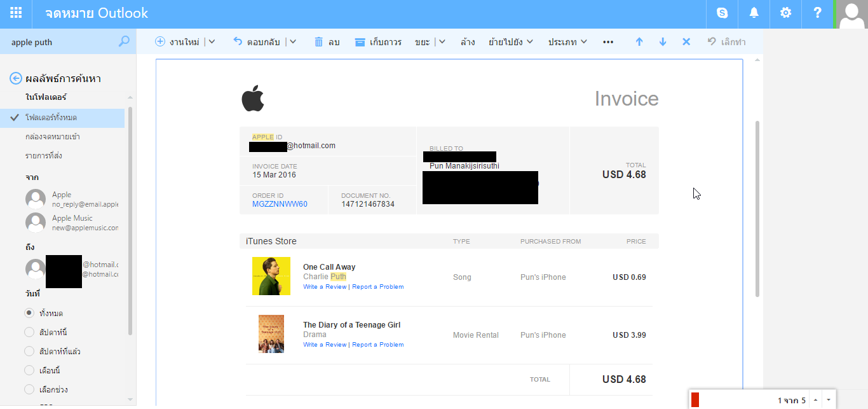Click the USD 3.99 price
Image resolution: width=868 pixels, height=409 pixels.
click(629, 335)
